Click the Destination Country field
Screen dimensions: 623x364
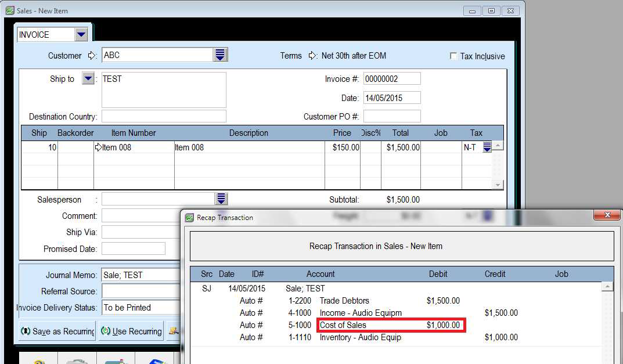point(164,116)
